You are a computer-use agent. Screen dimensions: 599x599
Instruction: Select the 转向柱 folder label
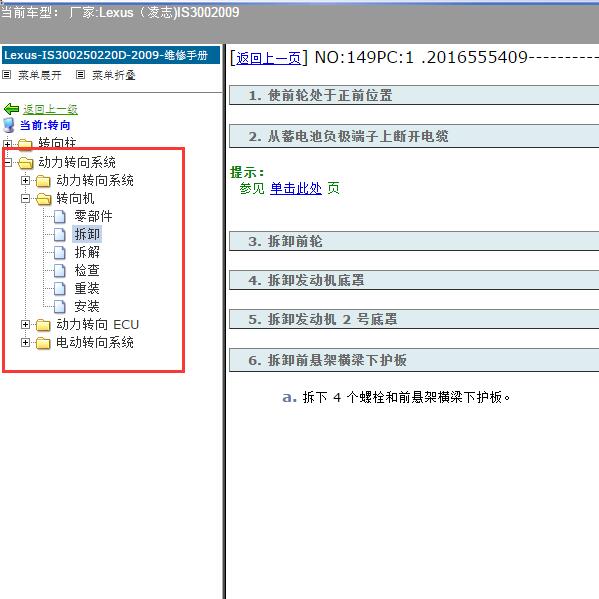pyautogui.click(x=57, y=143)
